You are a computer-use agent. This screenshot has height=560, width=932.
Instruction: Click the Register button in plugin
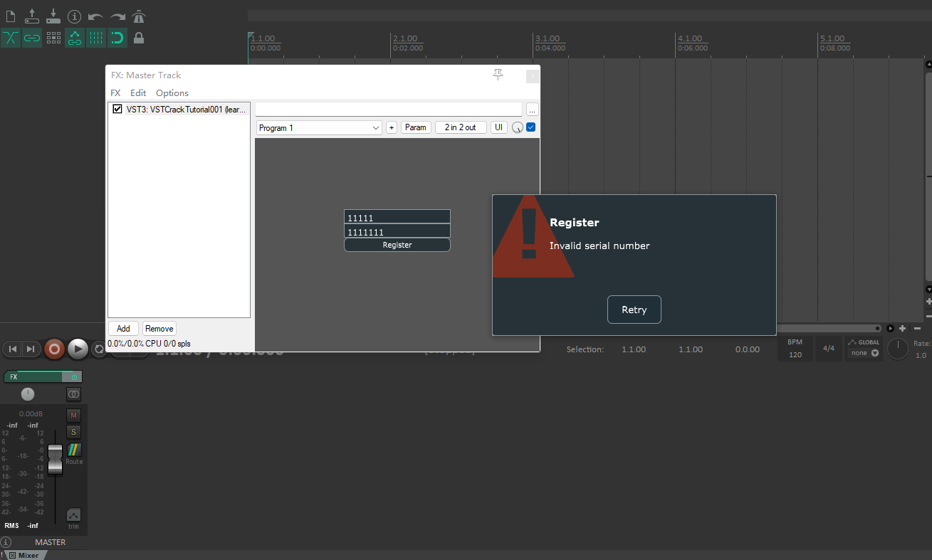(397, 245)
